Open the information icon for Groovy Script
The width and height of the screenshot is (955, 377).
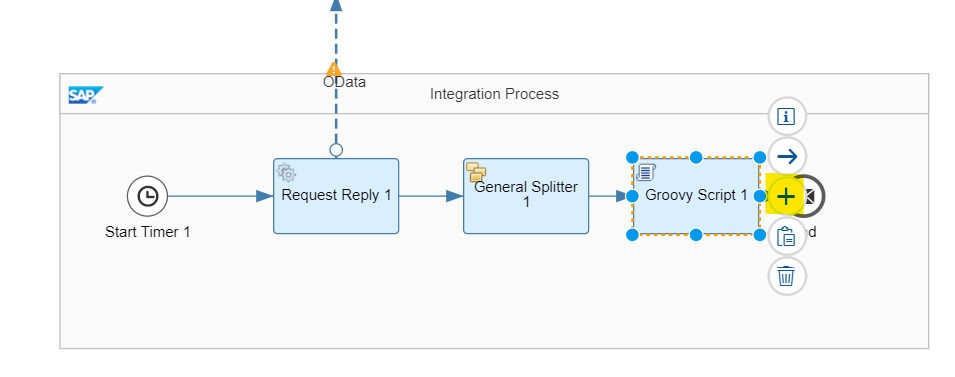tap(787, 116)
